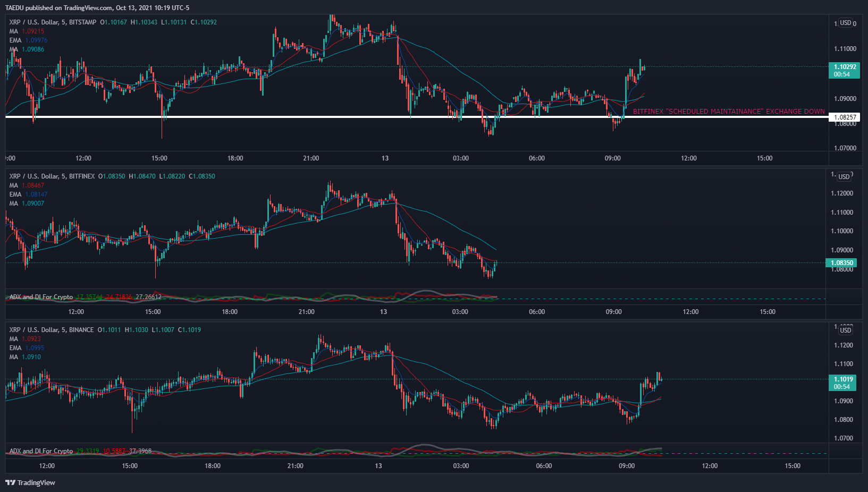Image resolution: width=868 pixels, height=492 pixels.
Task: Click the BITFINEX OHLC close value C1.08350
Action: (x=203, y=176)
